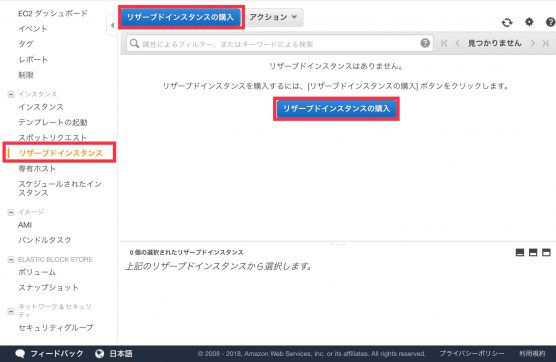Click the リザーブドインスタンスはありません message
This screenshot has width=556, height=362.
click(x=336, y=66)
